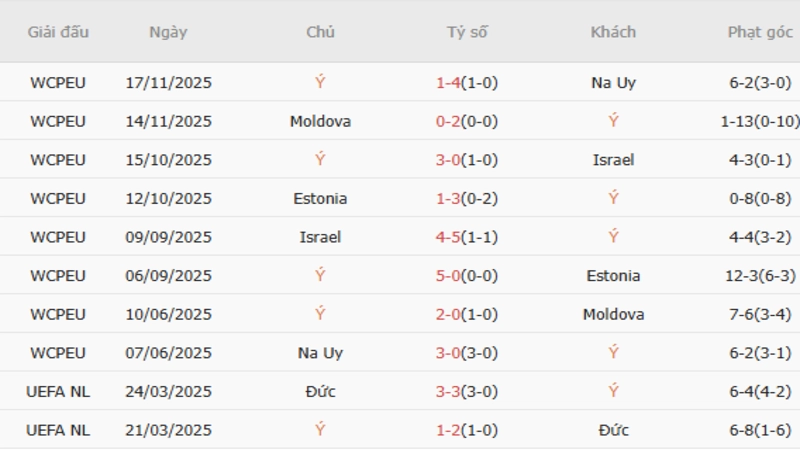The height and width of the screenshot is (450, 800).
Task: Select Estonia as home team on 12/10/2025
Action: 320,198
